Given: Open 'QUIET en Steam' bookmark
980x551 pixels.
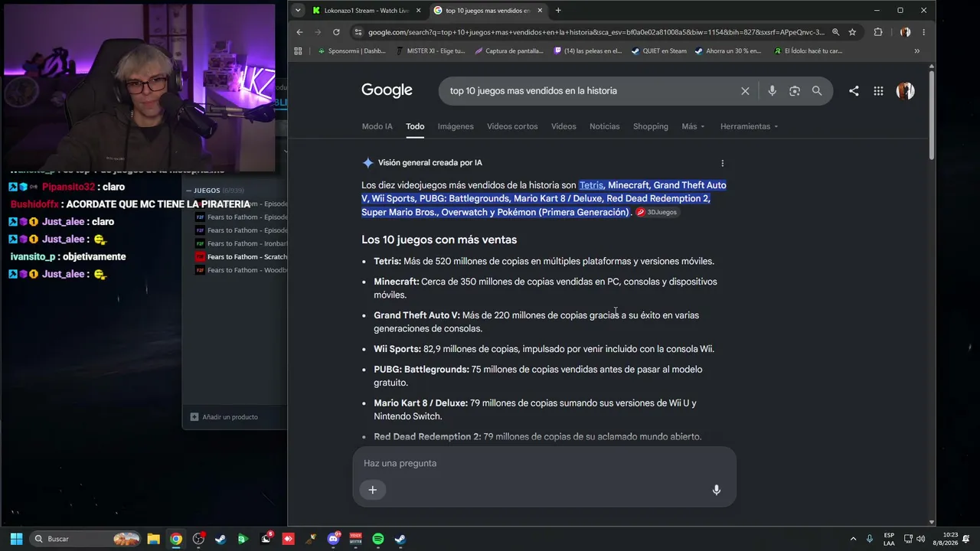Looking at the screenshot, I should (658, 51).
